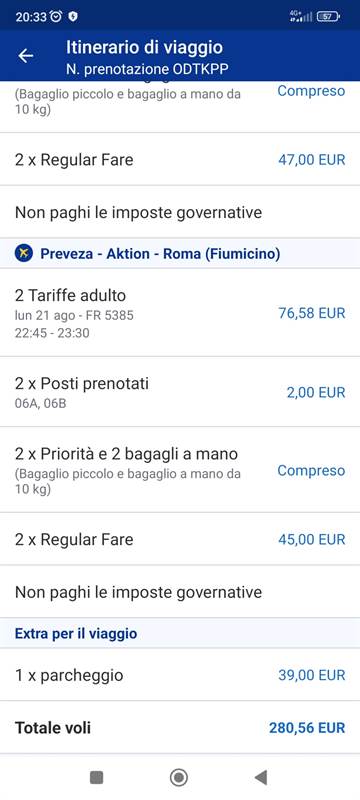Tap the battery indicator in status bar
Screen dimensions: 360x800
click(x=328, y=17)
